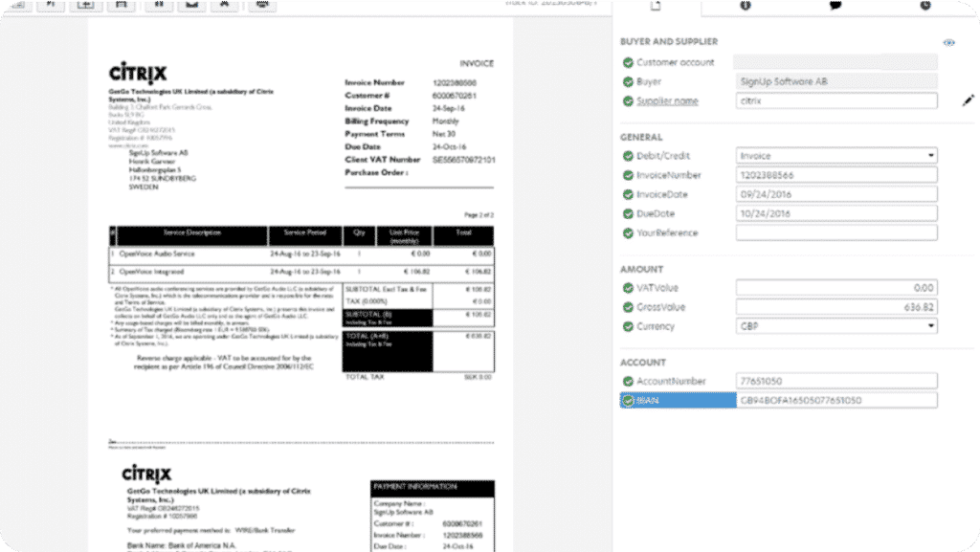Click the green check next to Customer account
980x552 pixels.
point(628,62)
